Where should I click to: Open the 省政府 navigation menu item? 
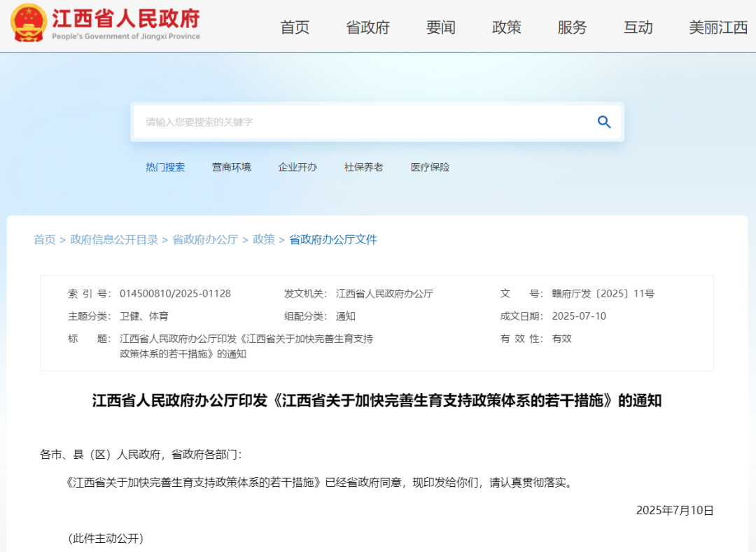367,28
